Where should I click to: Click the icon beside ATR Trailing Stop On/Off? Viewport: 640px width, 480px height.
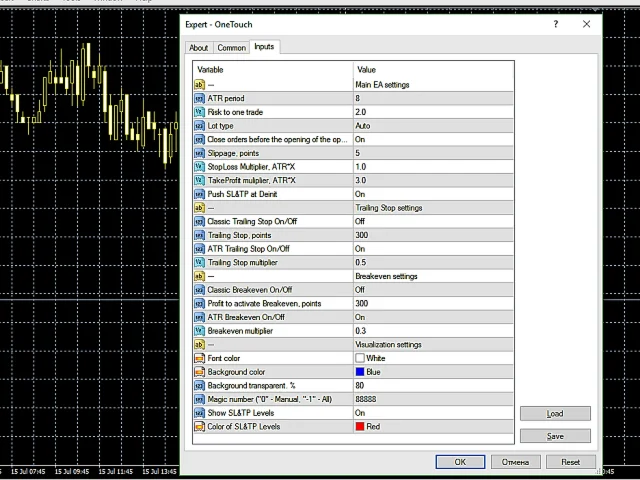(x=199, y=249)
